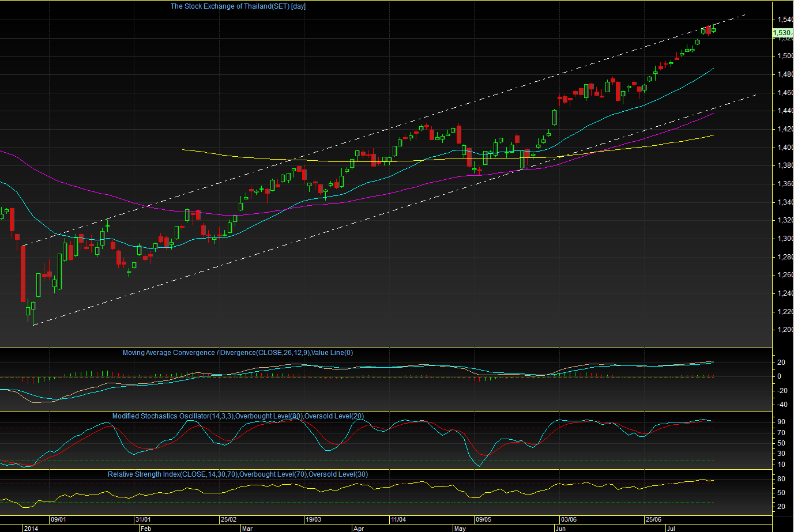Click the 70 value on the Stochastics scale
The image size is (794, 532).
[781, 433]
